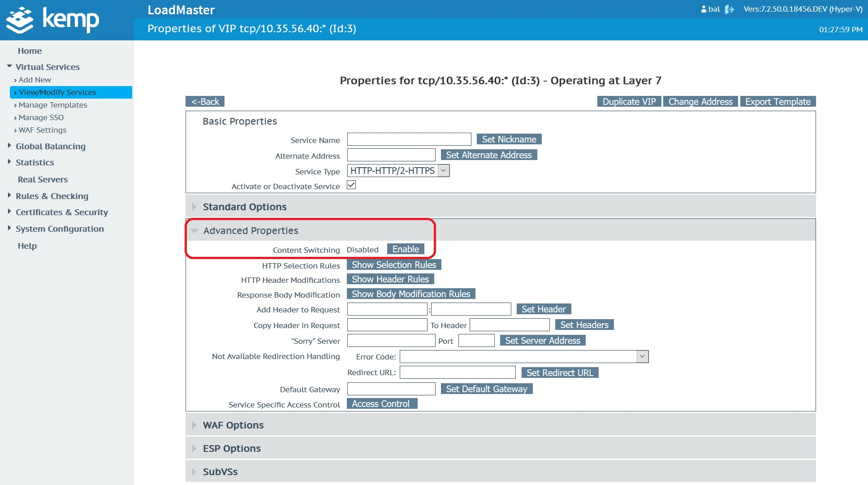Expand Certificates & Security arrow
The height and width of the screenshot is (485, 868).
pos(9,212)
